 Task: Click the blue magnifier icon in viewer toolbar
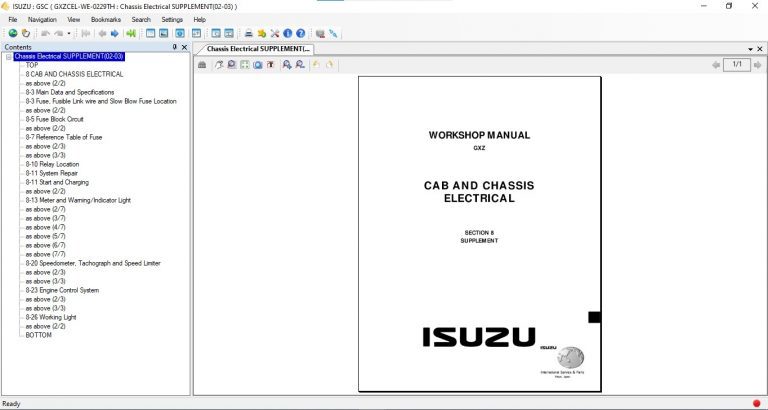258,65
